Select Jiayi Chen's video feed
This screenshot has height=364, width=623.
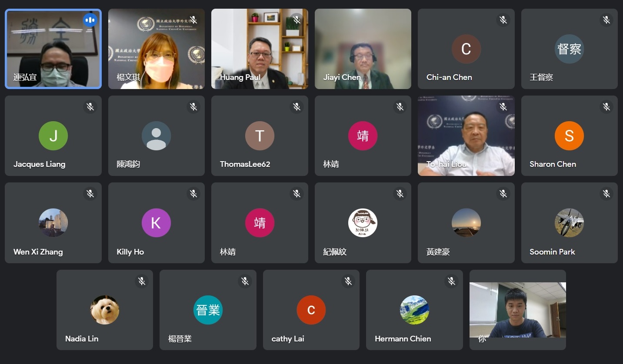click(363, 49)
